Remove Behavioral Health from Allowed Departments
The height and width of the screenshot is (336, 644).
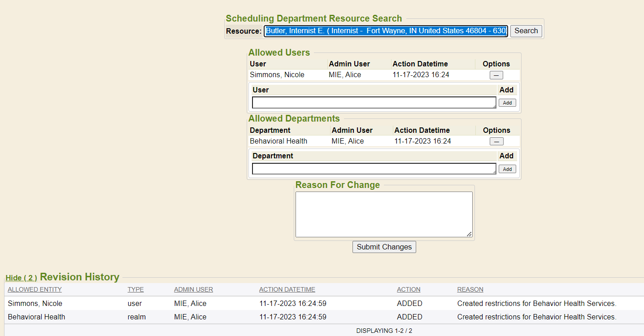point(496,142)
